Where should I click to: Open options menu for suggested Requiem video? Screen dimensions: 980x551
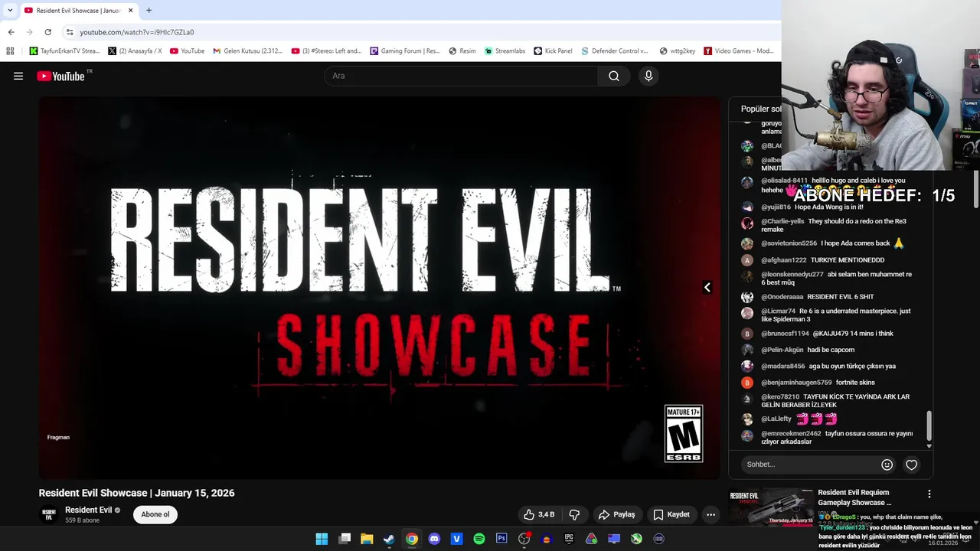(929, 494)
